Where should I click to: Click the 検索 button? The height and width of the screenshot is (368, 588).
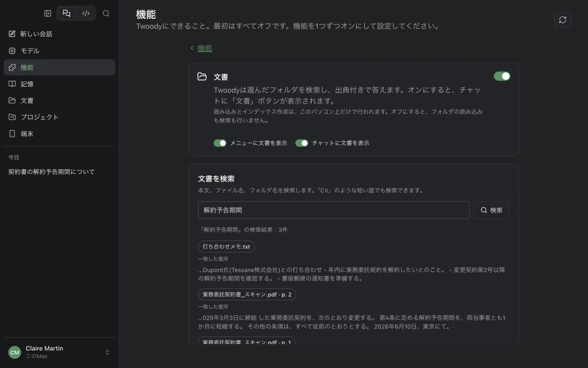point(492,210)
